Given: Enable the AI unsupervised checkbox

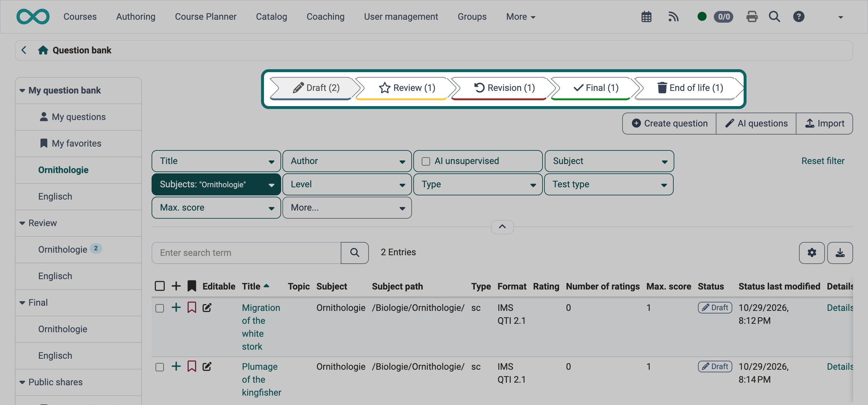Looking at the screenshot, I should click(x=426, y=161).
